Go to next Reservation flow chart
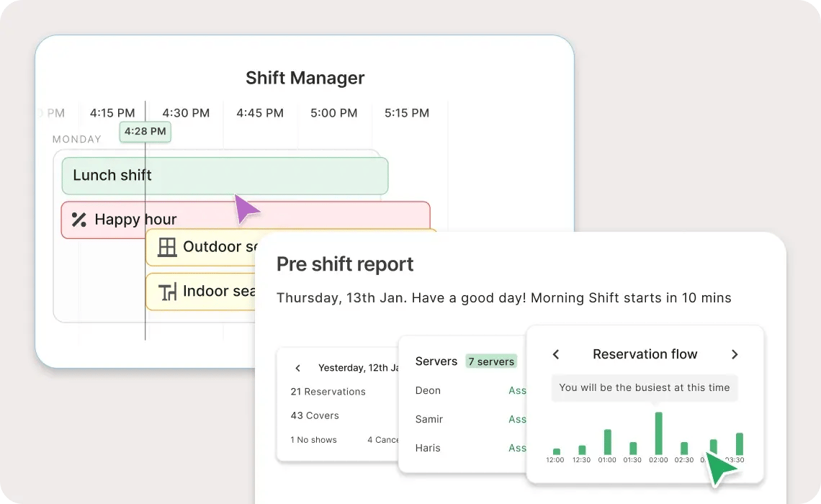The width and height of the screenshot is (821, 504). coord(735,354)
